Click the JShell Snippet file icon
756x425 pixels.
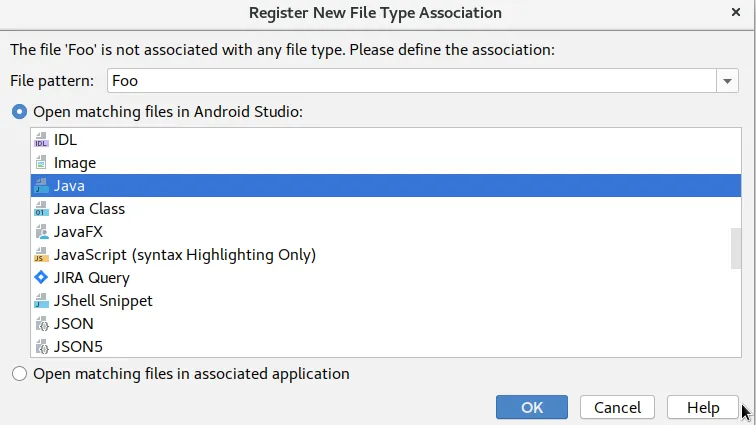(x=41, y=300)
